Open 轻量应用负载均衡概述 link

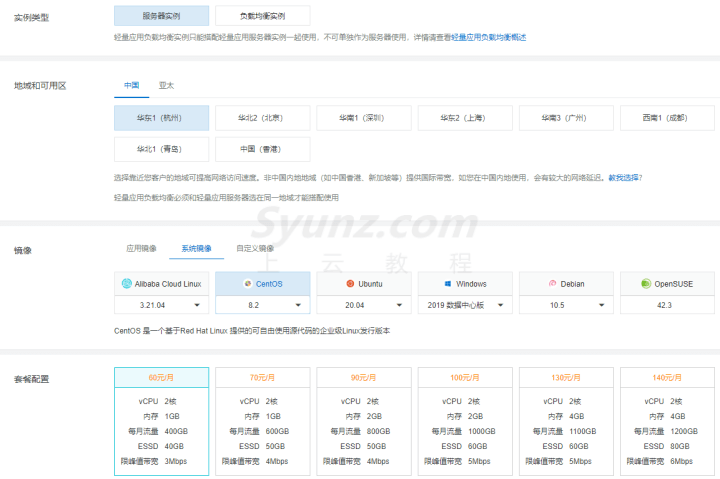489,37
